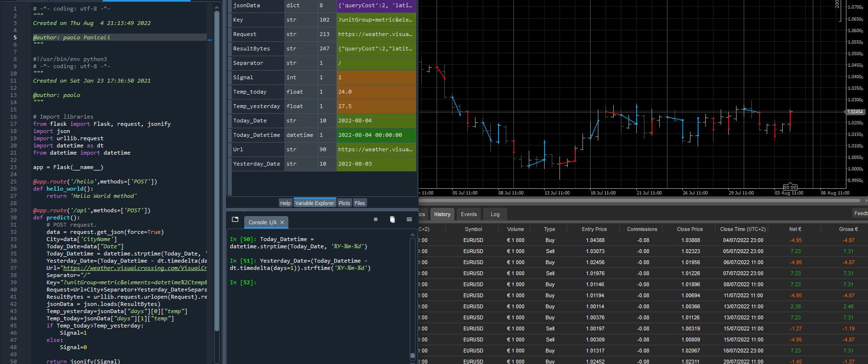The width and height of the screenshot is (868, 364).
Task: Open the Files tab
Action: (360, 203)
